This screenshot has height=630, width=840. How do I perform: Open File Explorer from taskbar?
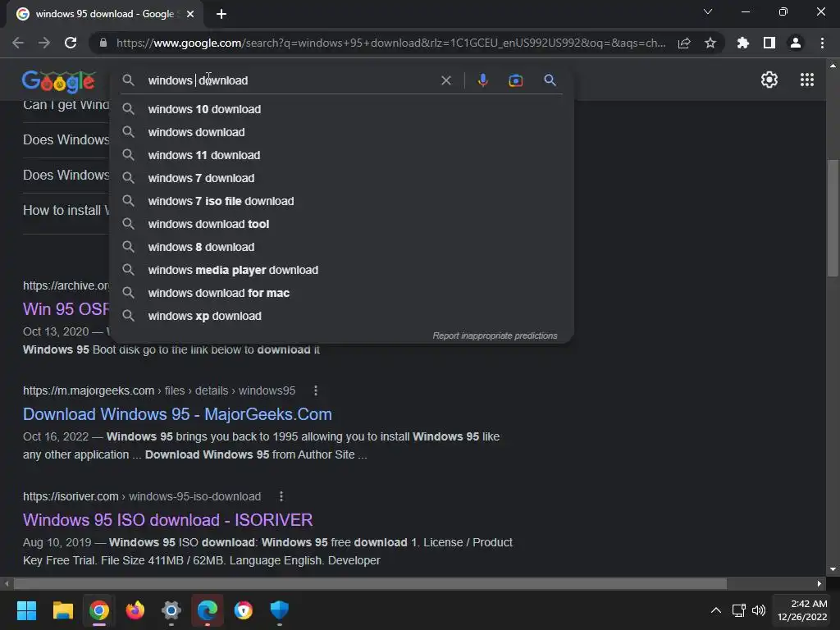62,610
